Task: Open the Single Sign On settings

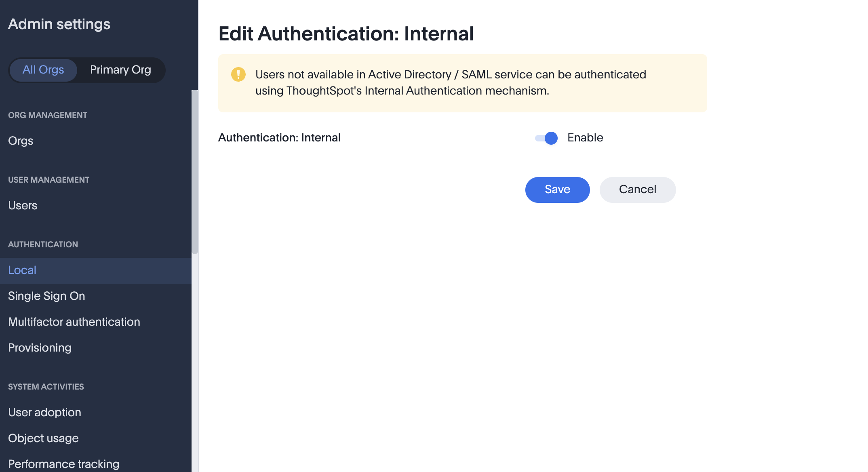Action: tap(46, 296)
